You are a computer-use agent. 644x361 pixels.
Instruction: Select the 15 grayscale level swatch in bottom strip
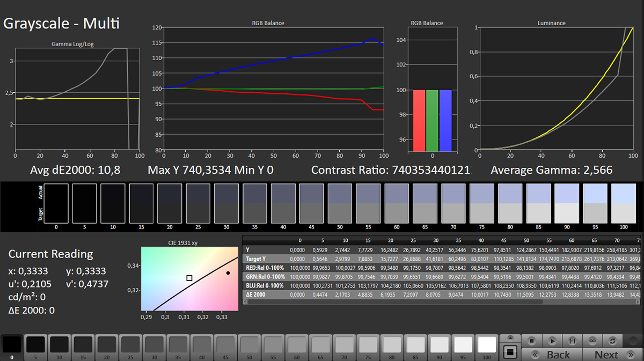point(82,347)
